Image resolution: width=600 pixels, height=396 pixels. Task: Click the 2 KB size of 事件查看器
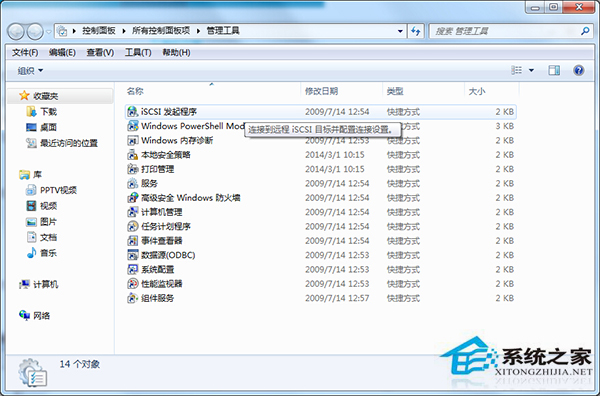(504, 241)
